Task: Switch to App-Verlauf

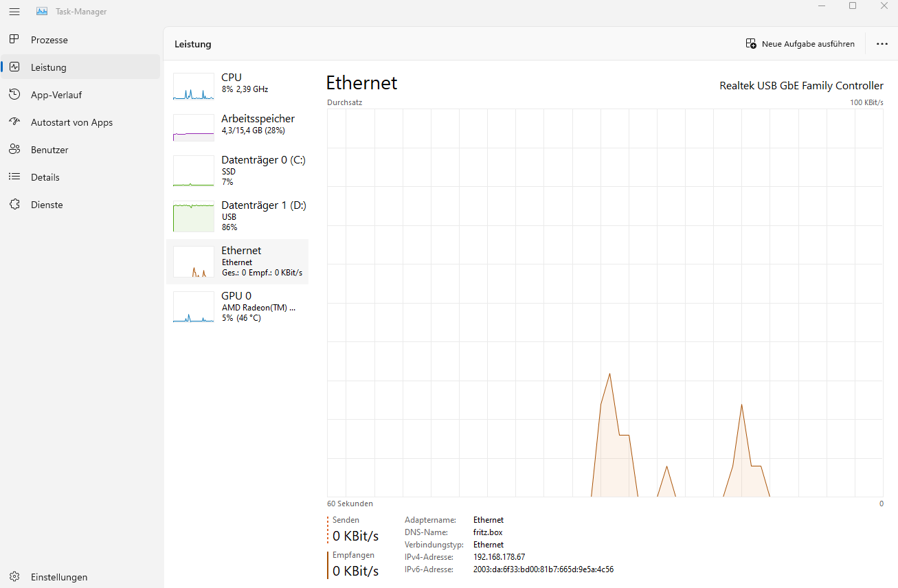Action: click(x=80, y=95)
